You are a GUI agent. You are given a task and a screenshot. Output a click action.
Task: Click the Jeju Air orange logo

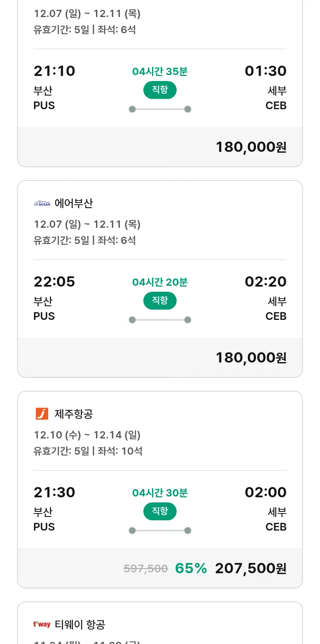(42, 414)
